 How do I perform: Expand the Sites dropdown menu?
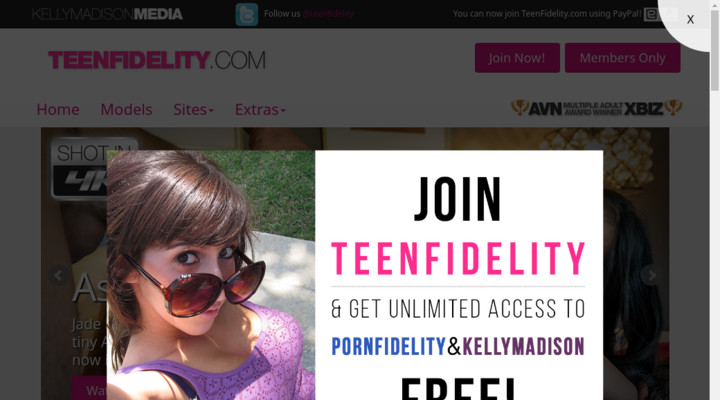193,109
